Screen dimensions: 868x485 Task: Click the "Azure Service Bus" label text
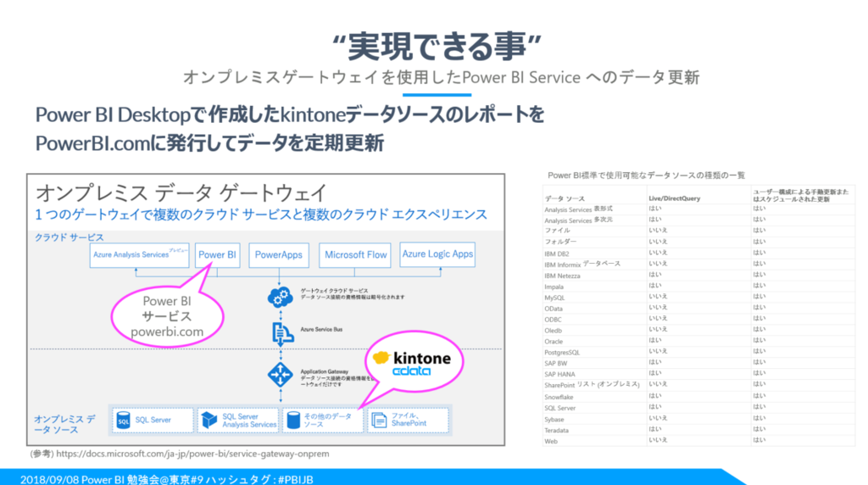coord(321,330)
